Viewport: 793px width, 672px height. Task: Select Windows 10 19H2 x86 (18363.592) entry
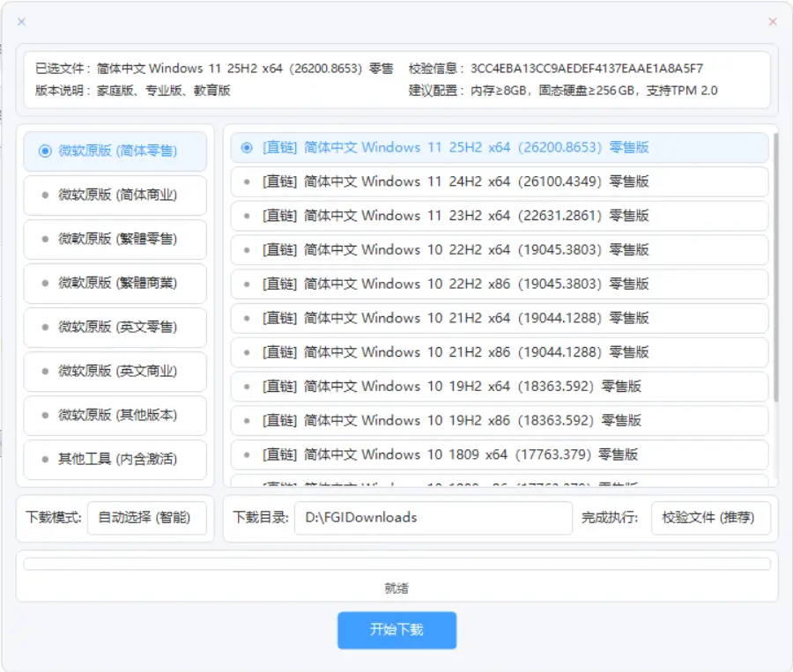(500, 421)
